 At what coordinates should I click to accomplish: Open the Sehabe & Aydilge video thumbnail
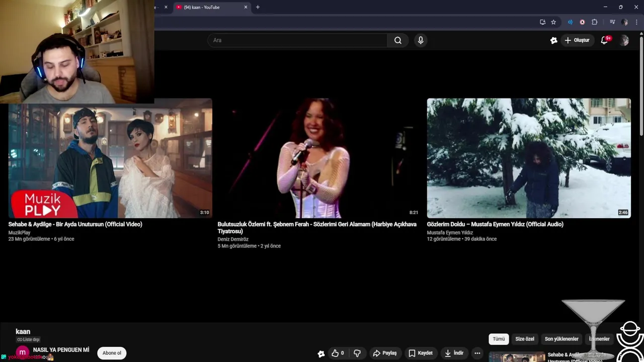point(110,158)
